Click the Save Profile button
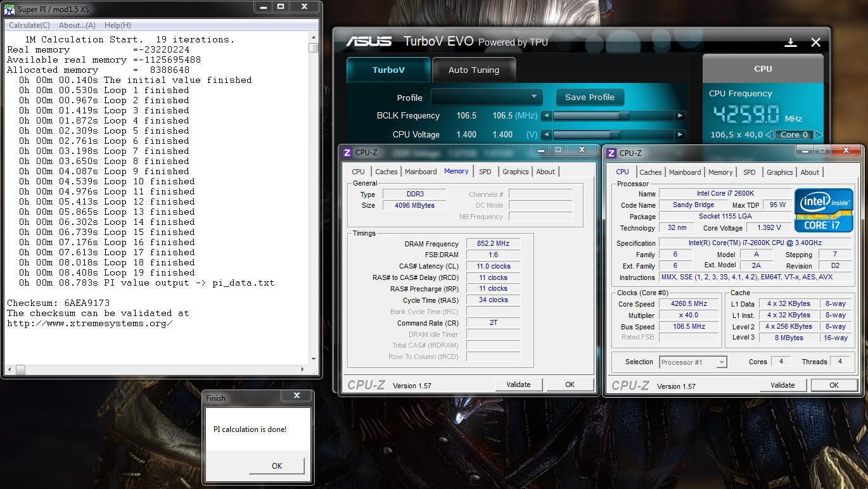The height and width of the screenshot is (489, 868). tap(589, 98)
